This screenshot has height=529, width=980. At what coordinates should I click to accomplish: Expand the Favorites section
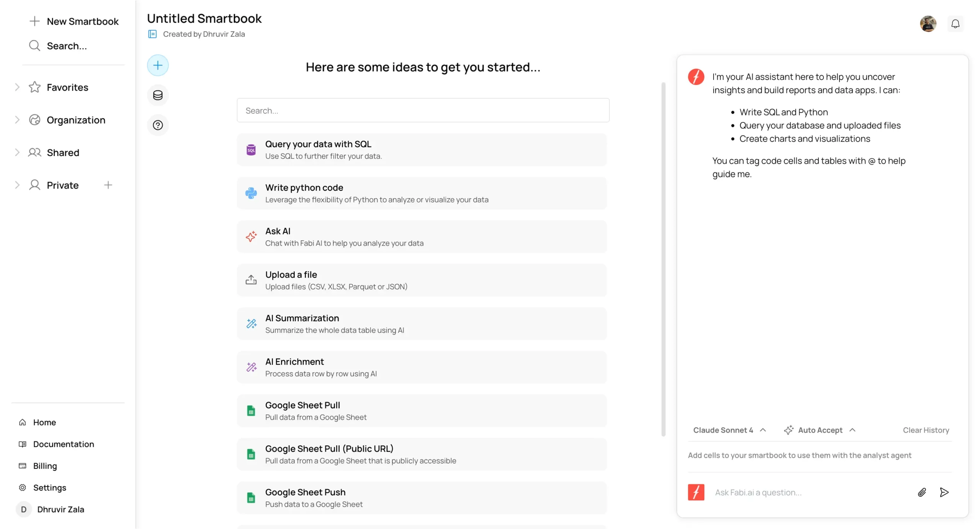click(x=17, y=87)
